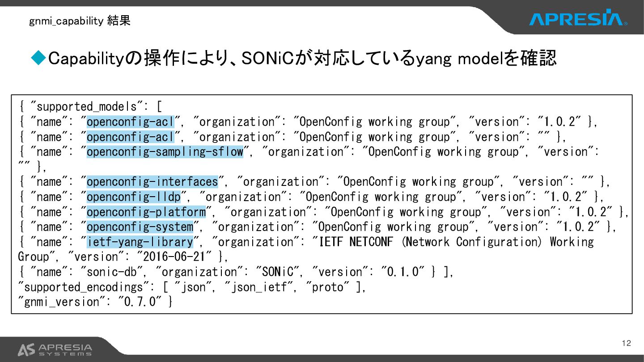644x362 pixels.
Task: Click "1.0.2" version on openconfig-platform line
Action: pos(590,212)
